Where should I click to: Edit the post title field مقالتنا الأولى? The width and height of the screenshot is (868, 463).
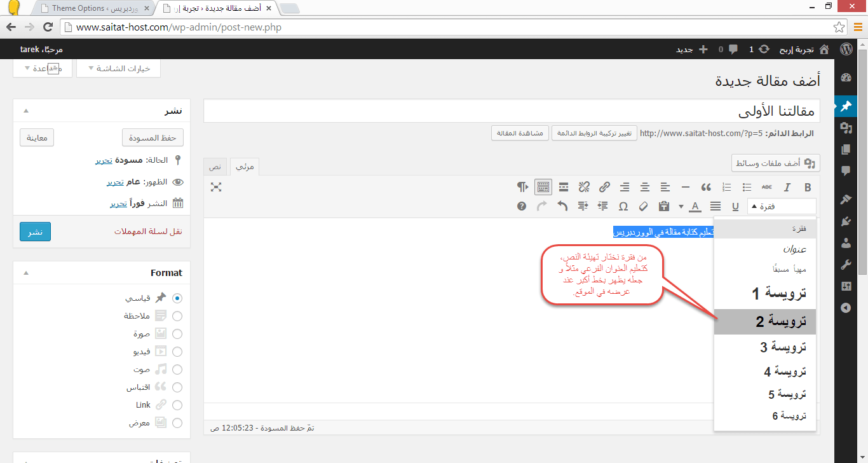(x=512, y=111)
